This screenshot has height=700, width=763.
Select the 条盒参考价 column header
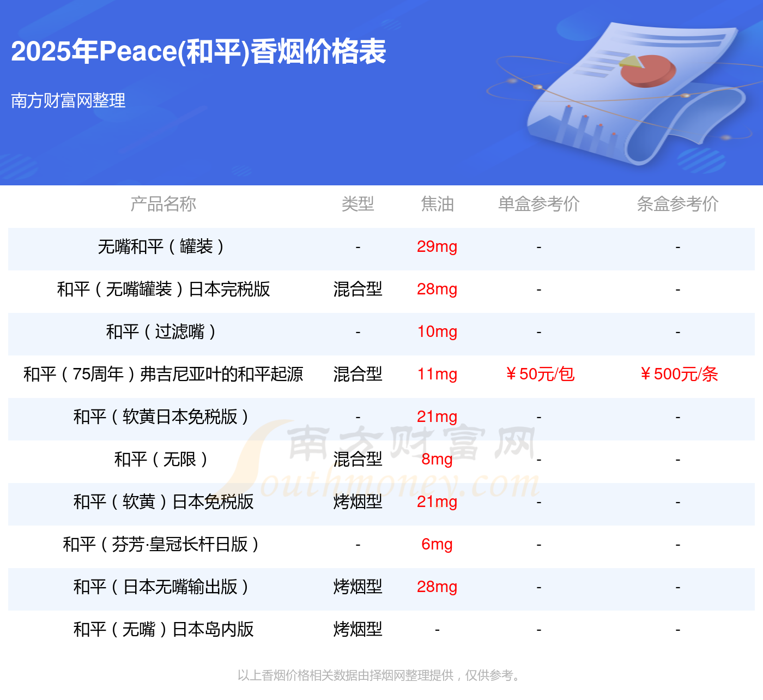pyautogui.click(x=678, y=204)
